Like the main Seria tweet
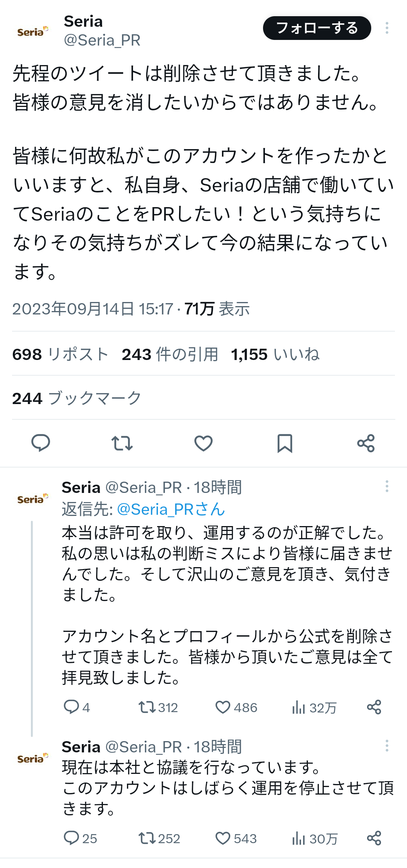This screenshot has height=868, width=407. 203,443
